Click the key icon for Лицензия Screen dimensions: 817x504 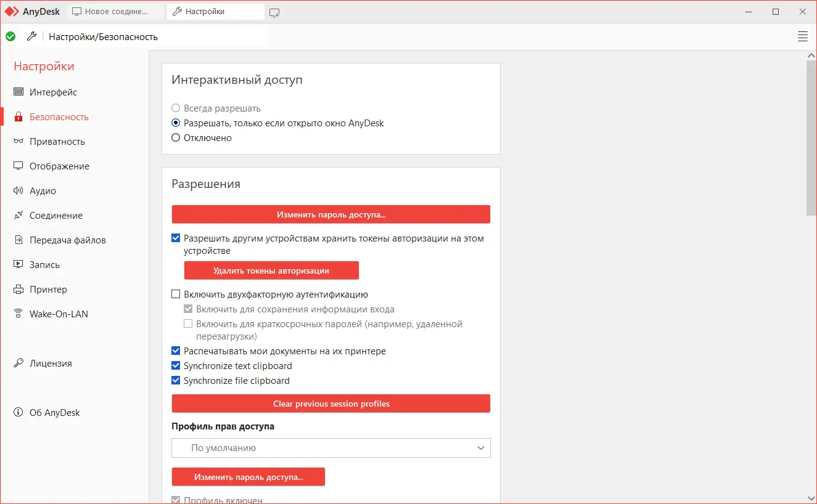click(x=18, y=363)
